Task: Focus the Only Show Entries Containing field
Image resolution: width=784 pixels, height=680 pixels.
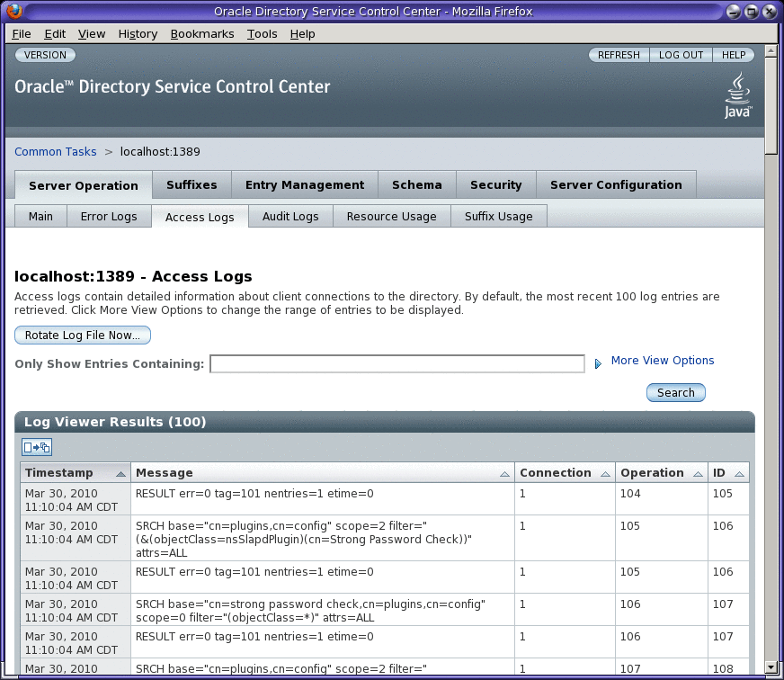Action: click(397, 363)
